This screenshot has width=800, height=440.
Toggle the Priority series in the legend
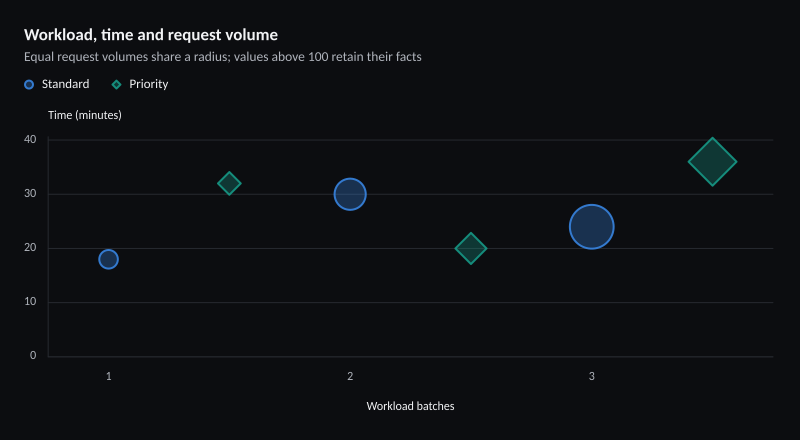(x=140, y=84)
